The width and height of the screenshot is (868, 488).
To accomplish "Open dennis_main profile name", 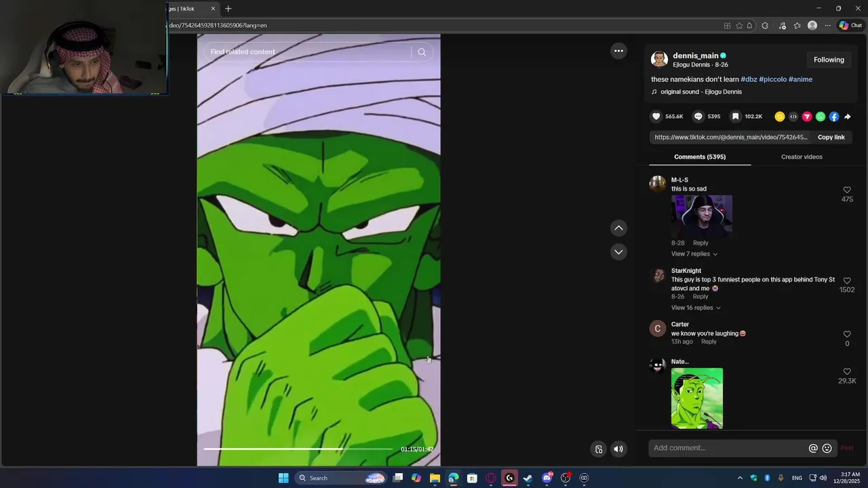I will pos(695,56).
